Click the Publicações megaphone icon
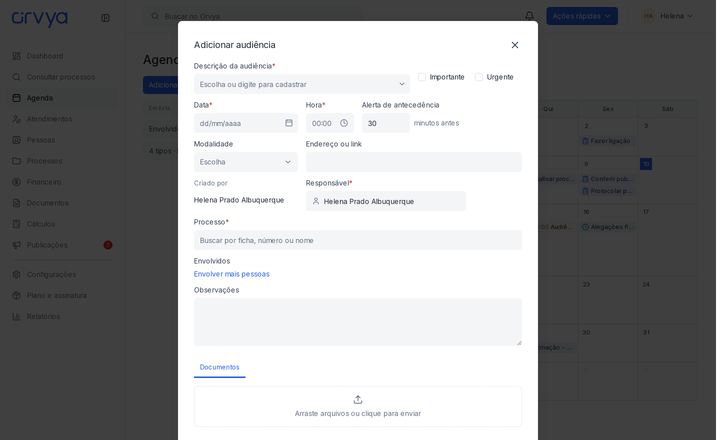The width and height of the screenshot is (720, 440). tap(17, 245)
